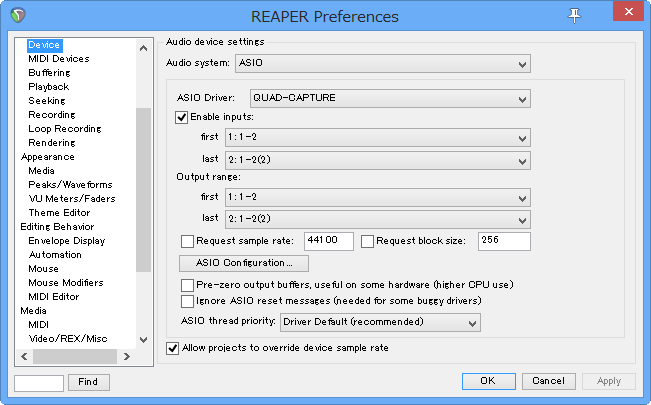Select the Editing Behavior category

(x=57, y=227)
